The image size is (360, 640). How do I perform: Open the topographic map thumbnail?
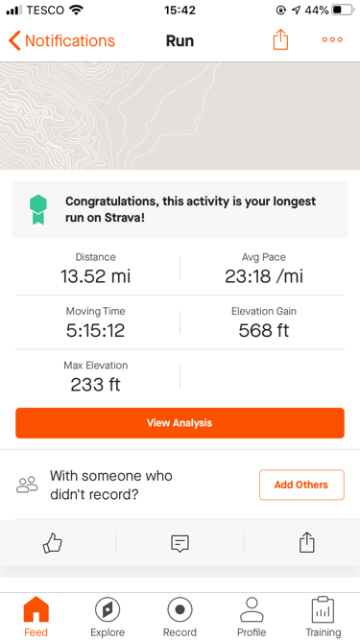click(180, 116)
